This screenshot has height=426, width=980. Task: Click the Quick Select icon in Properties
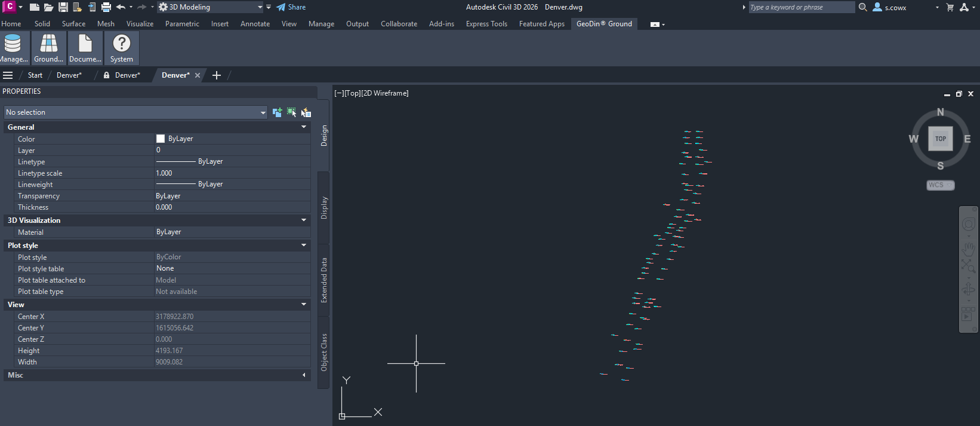[x=306, y=112]
